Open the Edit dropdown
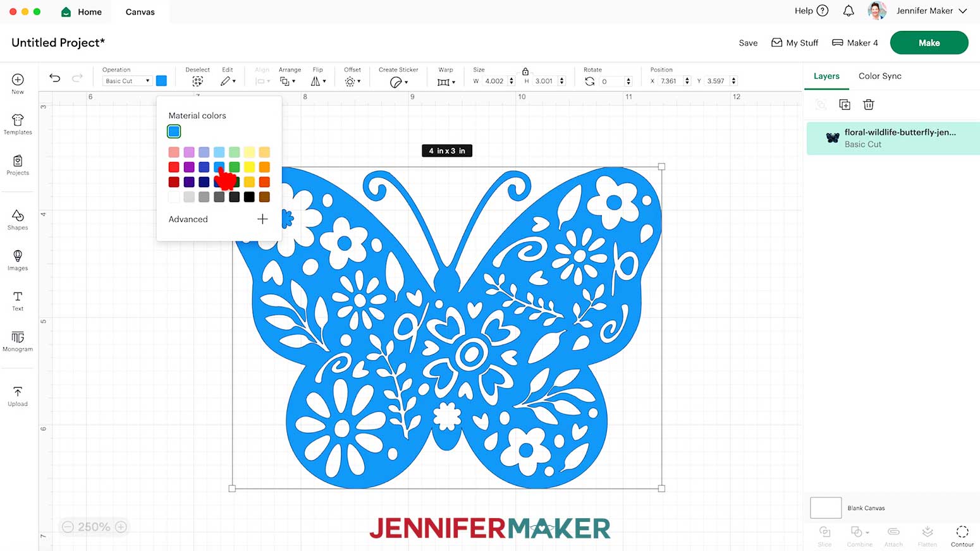Viewport: 980px width, 551px height. tap(228, 82)
